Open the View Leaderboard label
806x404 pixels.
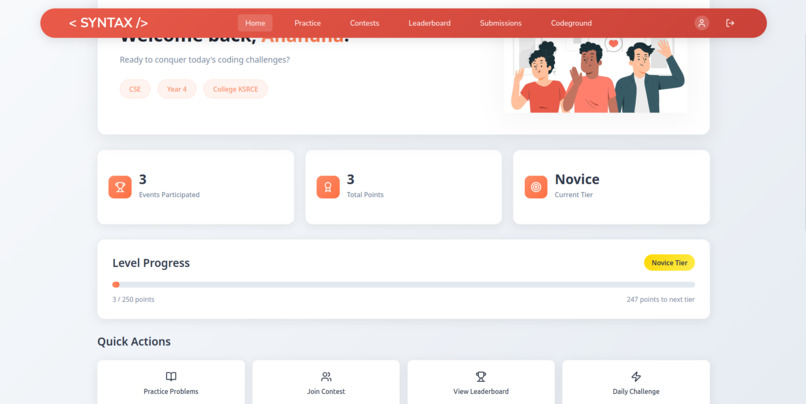pos(481,392)
